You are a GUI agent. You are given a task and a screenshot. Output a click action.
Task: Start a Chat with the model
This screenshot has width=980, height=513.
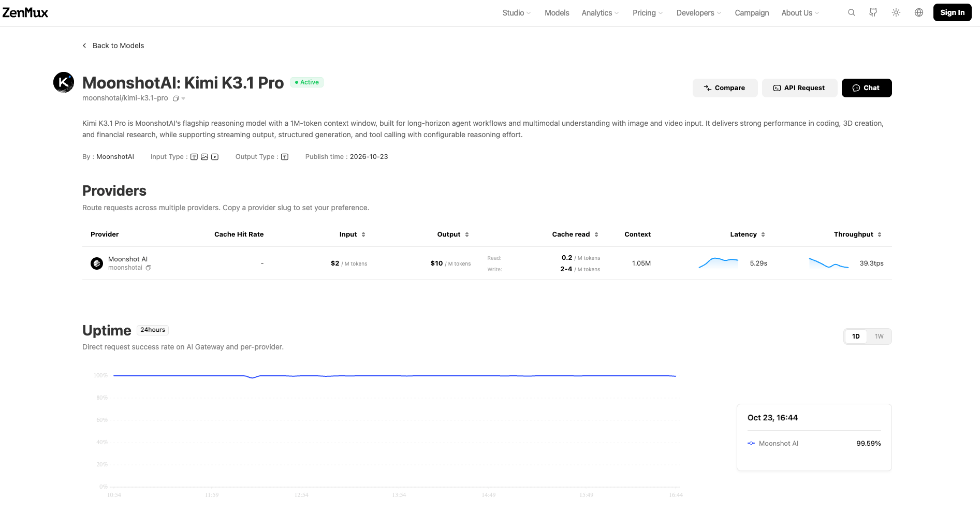point(867,88)
